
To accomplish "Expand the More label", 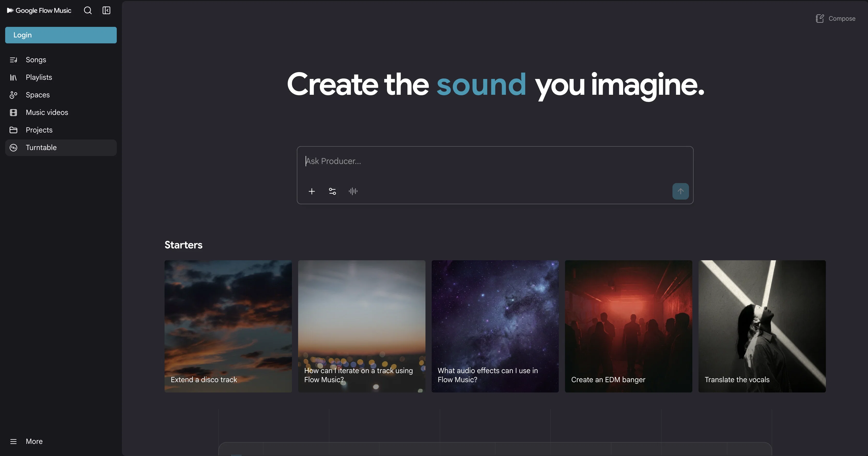I will point(34,442).
